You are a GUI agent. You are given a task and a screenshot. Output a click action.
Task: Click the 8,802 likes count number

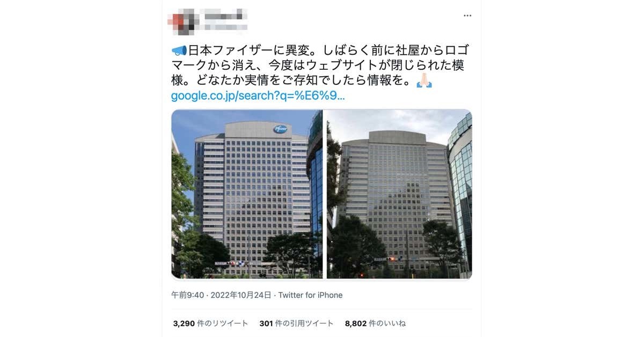click(x=356, y=324)
